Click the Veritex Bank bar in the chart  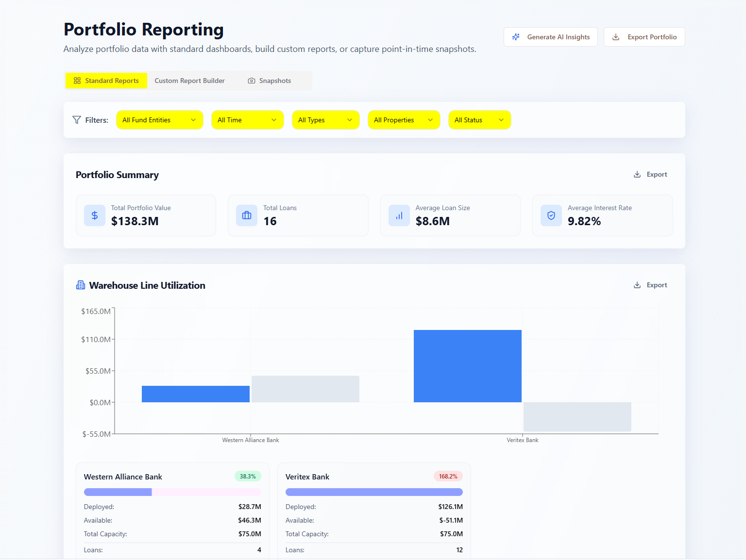(467, 365)
